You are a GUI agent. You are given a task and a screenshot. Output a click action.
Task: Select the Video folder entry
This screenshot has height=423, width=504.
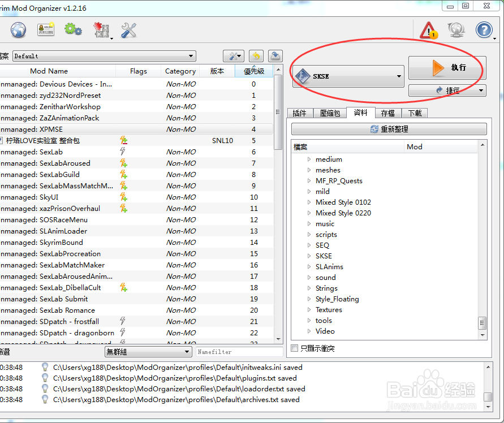click(325, 331)
